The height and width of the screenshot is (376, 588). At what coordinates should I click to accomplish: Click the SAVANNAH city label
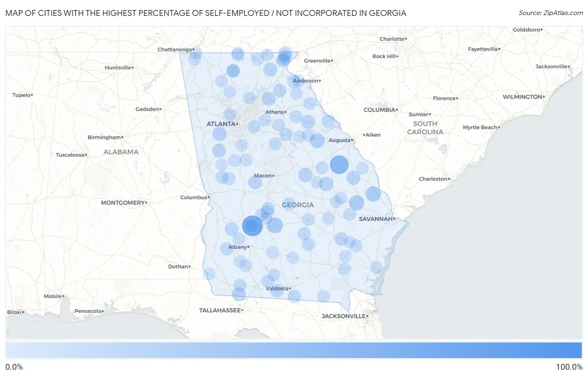[376, 219]
